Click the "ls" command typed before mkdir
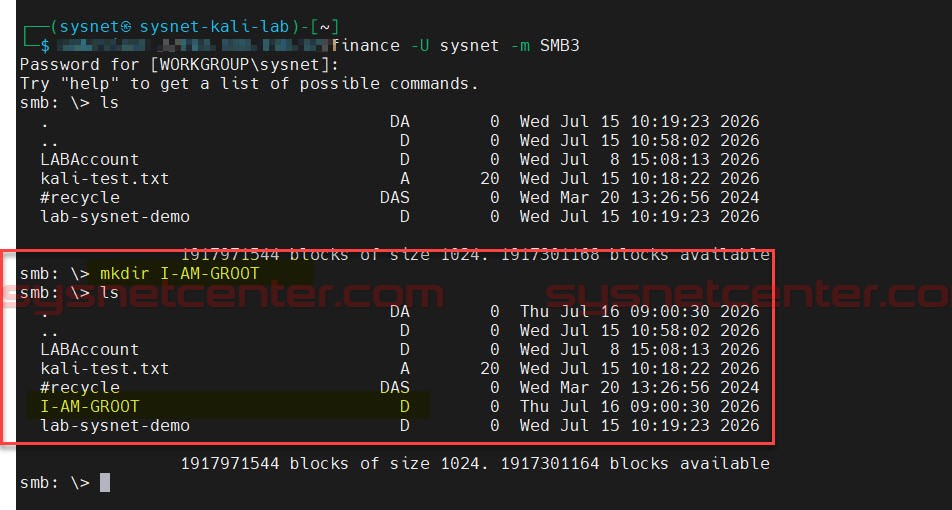Image resolution: width=952 pixels, height=510 pixels. tap(109, 103)
